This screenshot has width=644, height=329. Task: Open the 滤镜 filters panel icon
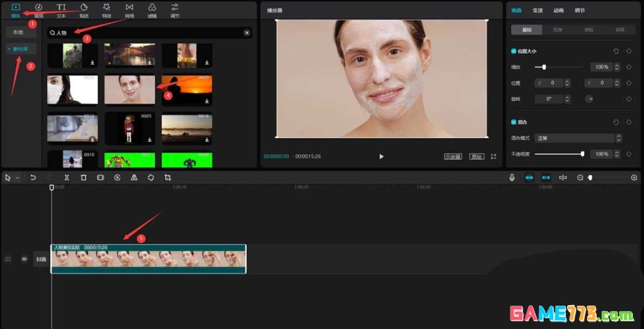point(152,10)
